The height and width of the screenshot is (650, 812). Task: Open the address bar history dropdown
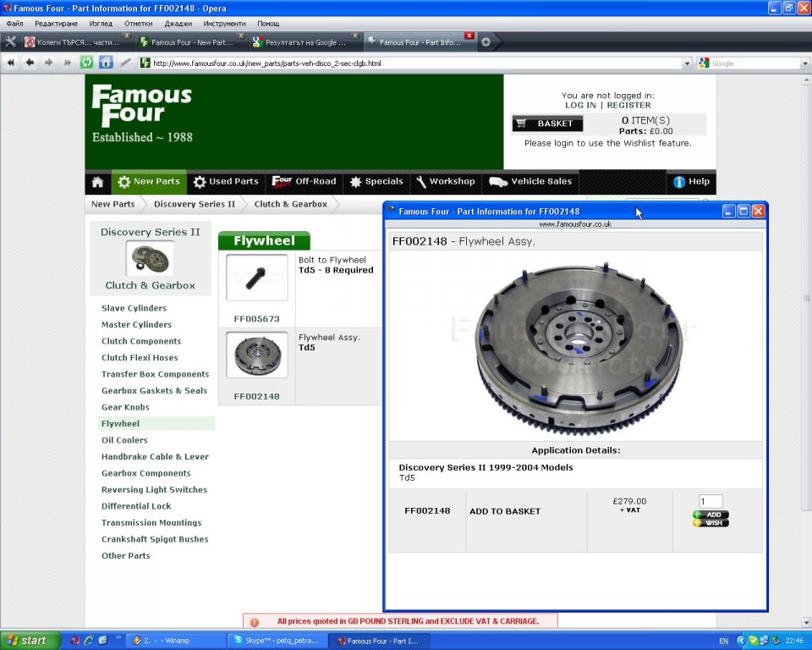[x=687, y=63]
